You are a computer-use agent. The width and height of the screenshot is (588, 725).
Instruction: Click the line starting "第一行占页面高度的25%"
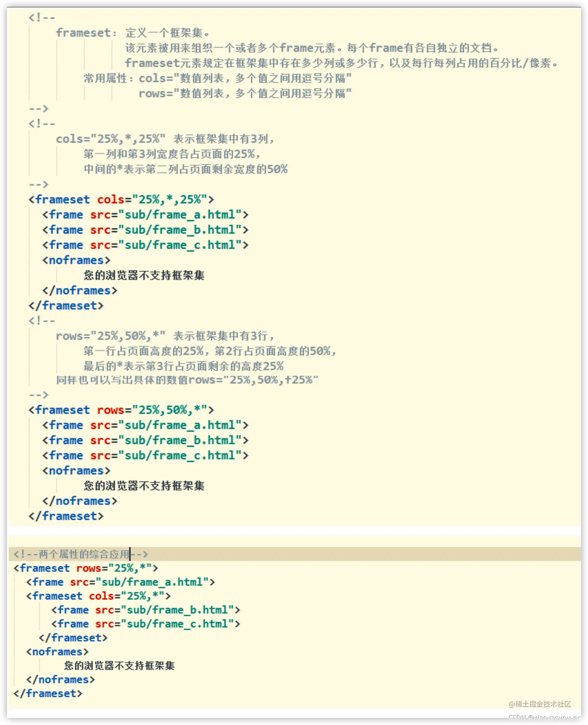pos(210,351)
